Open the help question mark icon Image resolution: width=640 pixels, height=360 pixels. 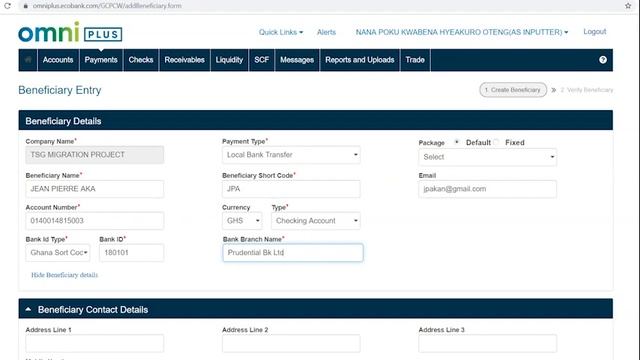602,60
